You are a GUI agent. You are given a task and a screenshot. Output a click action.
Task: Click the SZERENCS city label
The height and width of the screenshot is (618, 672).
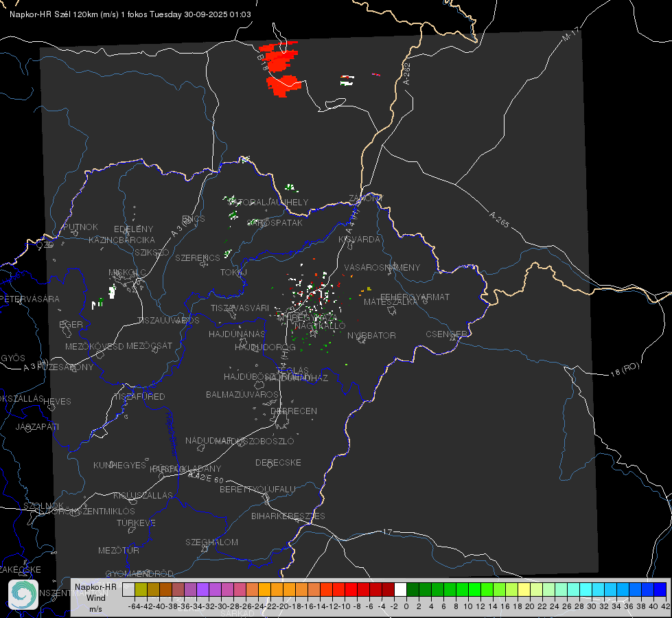[198, 257]
